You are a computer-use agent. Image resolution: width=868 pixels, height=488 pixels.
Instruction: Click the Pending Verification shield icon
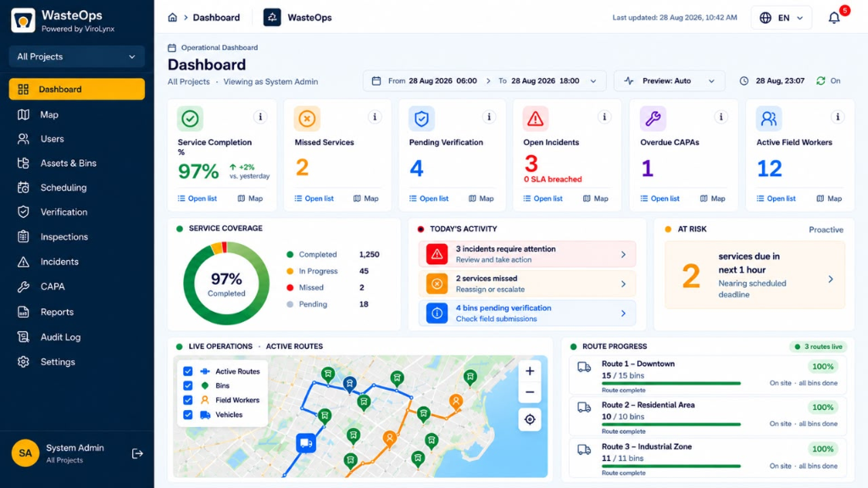pos(421,119)
